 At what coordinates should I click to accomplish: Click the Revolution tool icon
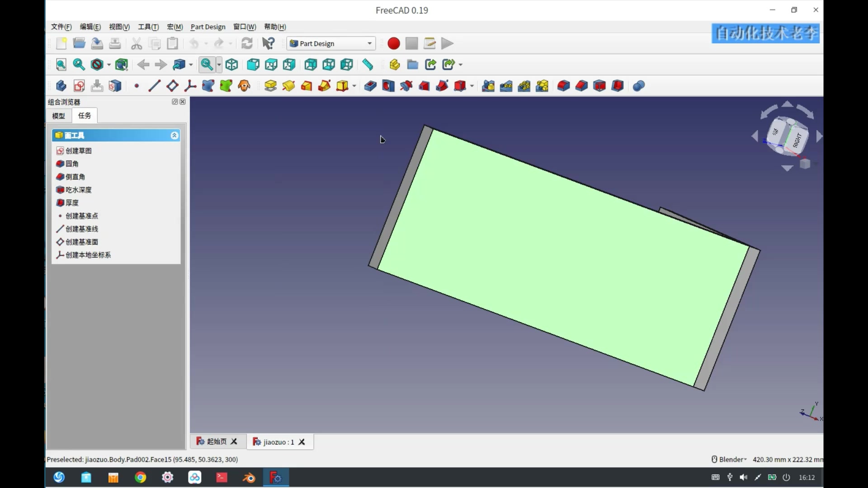288,86
